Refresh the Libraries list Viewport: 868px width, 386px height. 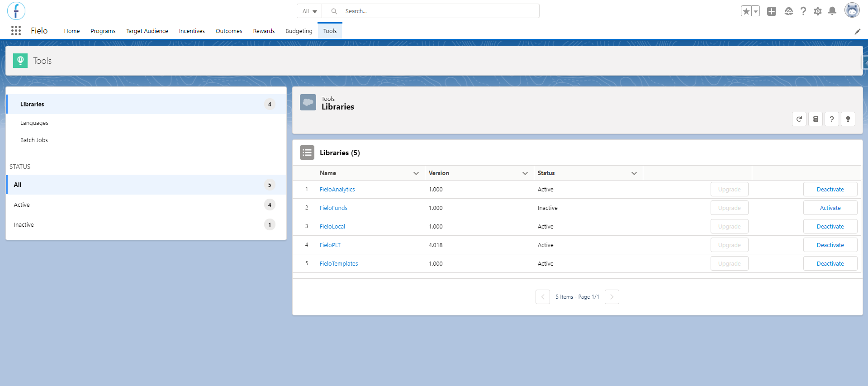pyautogui.click(x=799, y=119)
